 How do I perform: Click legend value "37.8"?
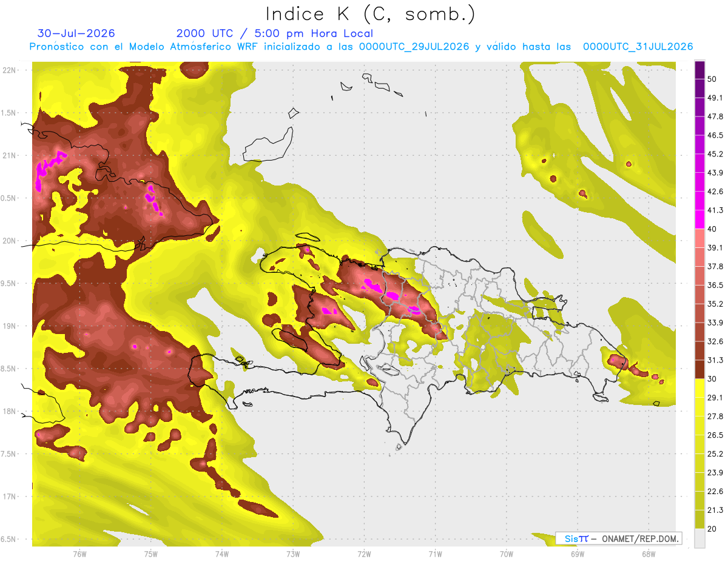(715, 267)
